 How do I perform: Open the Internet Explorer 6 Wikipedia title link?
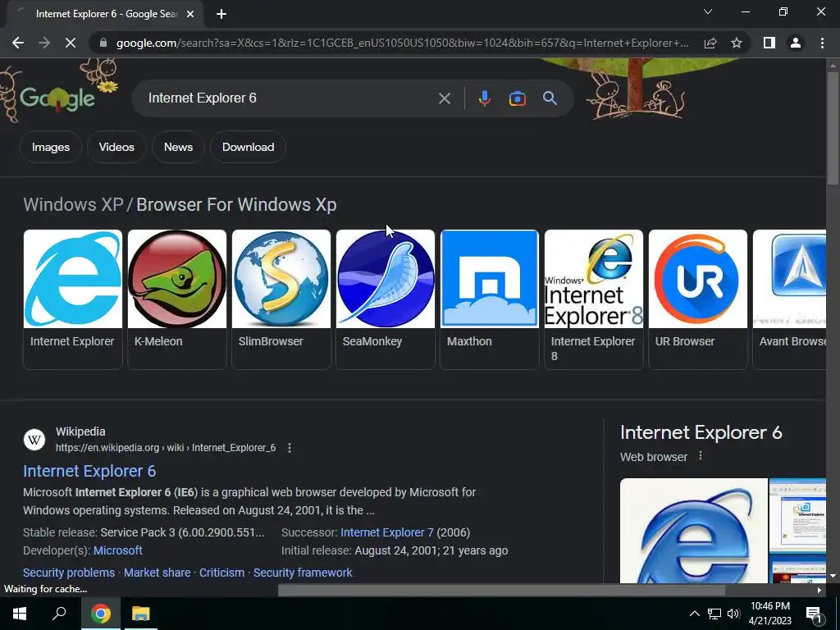(89, 471)
